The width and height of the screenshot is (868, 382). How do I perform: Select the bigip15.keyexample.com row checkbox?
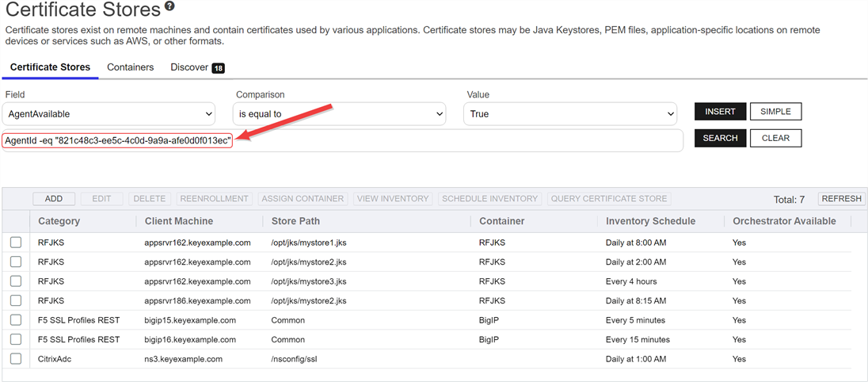(x=16, y=320)
